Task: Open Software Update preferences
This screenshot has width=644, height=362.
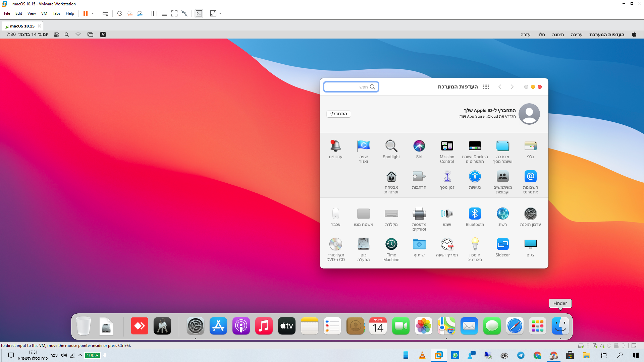Action: click(x=530, y=217)
